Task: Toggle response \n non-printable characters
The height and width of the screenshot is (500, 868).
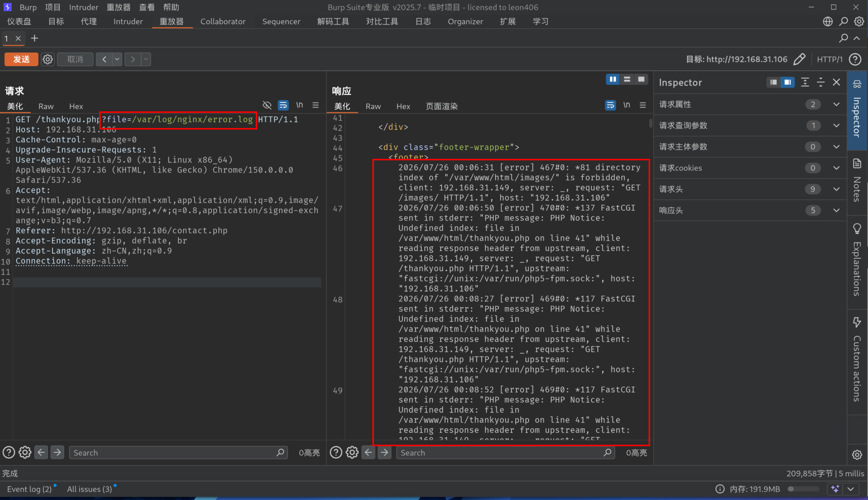Action: click(626, 105)
